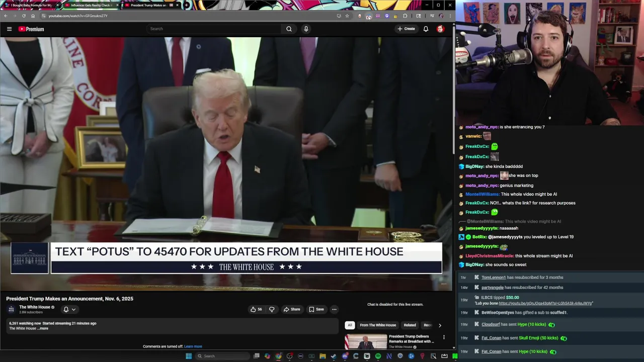Go to YouTube Premium home logo
Image resolution: width=644 pixels, height=362 pixels.
(x=31, y=29)
